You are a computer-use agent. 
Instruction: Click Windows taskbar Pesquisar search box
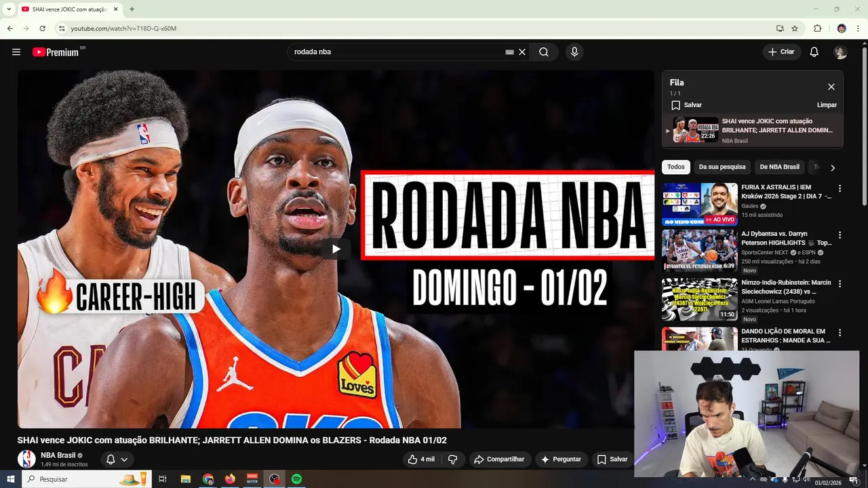pyautogui.click(x=87, y=479)
